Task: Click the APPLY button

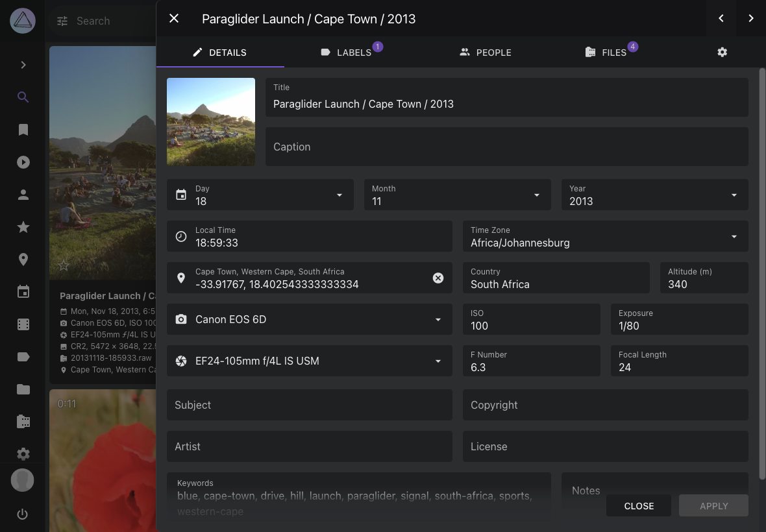Action: point(713,505)
